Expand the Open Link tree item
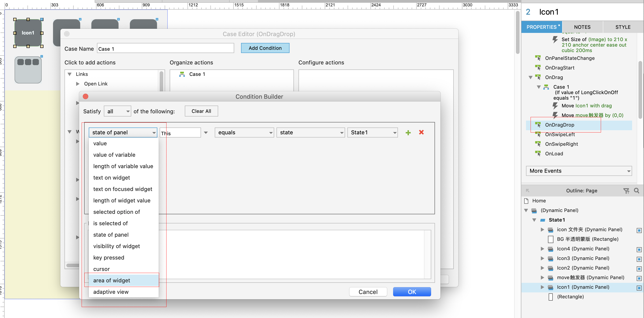The width and height of the screenshot is (644, 318). [x=78, y=84]
